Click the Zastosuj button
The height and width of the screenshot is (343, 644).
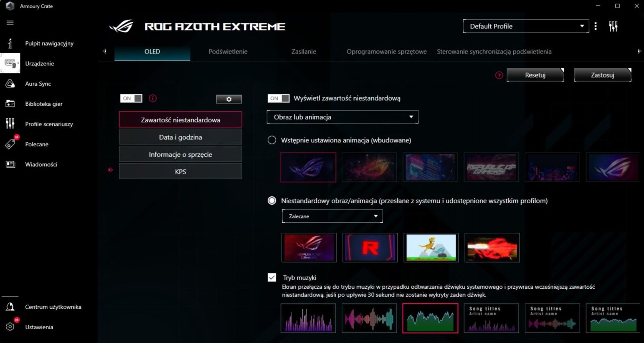coord(602,75)
